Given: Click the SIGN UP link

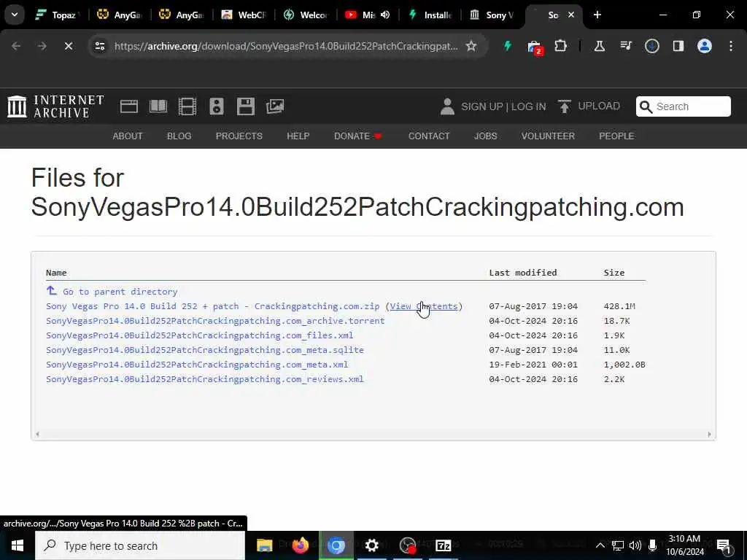Looking at the screenshot, I should pos(481,106).
